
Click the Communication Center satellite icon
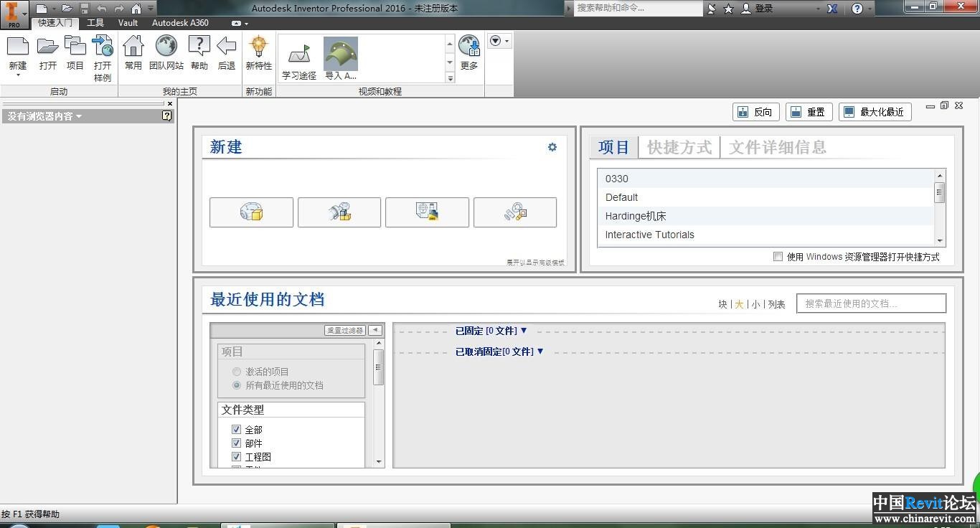pyautogui.click(x=711, y=9)
